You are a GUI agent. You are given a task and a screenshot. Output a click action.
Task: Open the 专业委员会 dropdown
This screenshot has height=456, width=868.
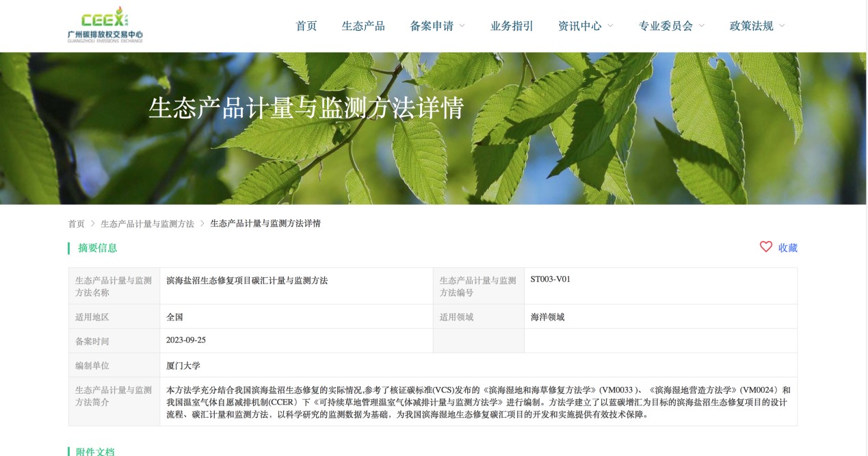(x=667, y=25)
